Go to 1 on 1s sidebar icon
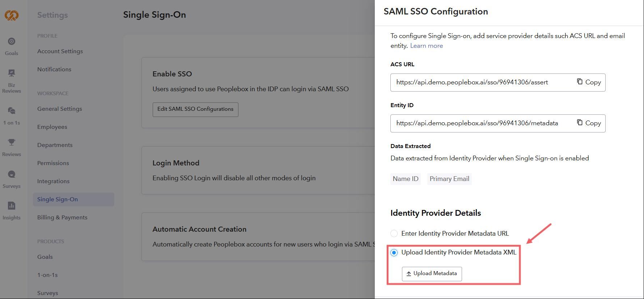 click(12, 111)
